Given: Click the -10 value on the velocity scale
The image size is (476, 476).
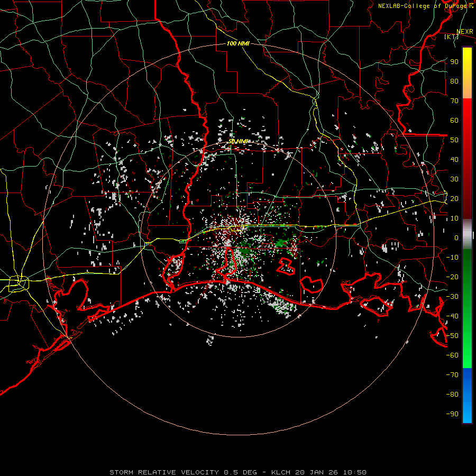Looking at the screenshot, I should 452,258.
